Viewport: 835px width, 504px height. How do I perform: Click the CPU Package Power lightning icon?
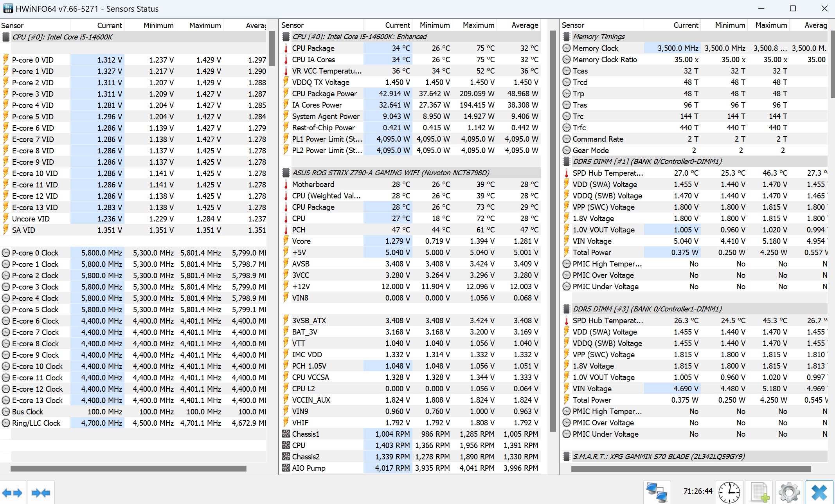(286, 94)
